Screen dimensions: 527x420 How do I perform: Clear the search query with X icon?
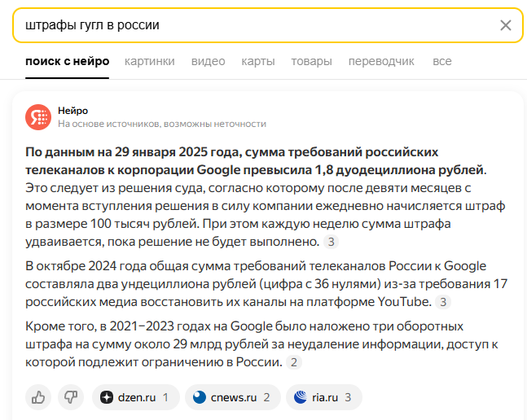pyautogui.click(x=506, y=25)
